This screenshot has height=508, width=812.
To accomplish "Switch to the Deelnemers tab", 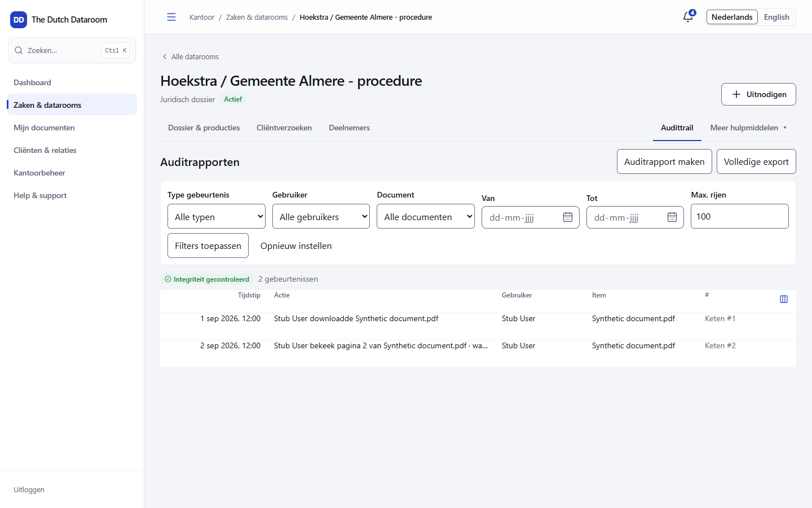I will pos(350,128).
